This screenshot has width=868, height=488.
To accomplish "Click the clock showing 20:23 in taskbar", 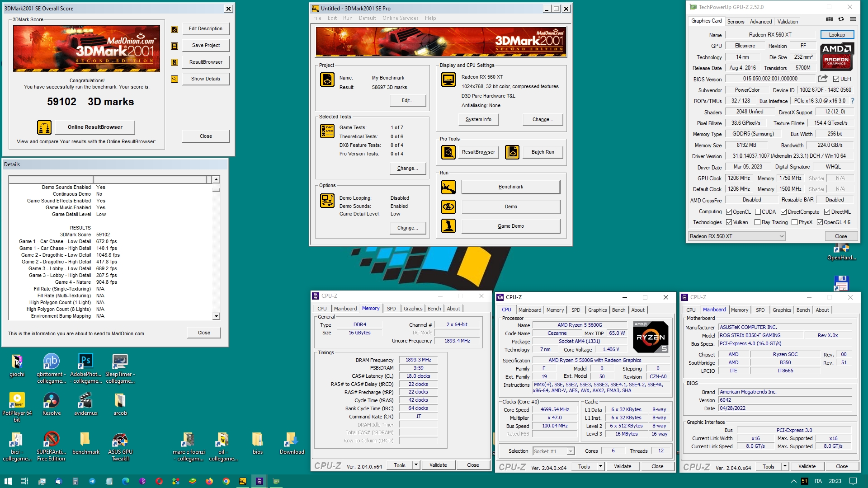I will coord(835,481).
